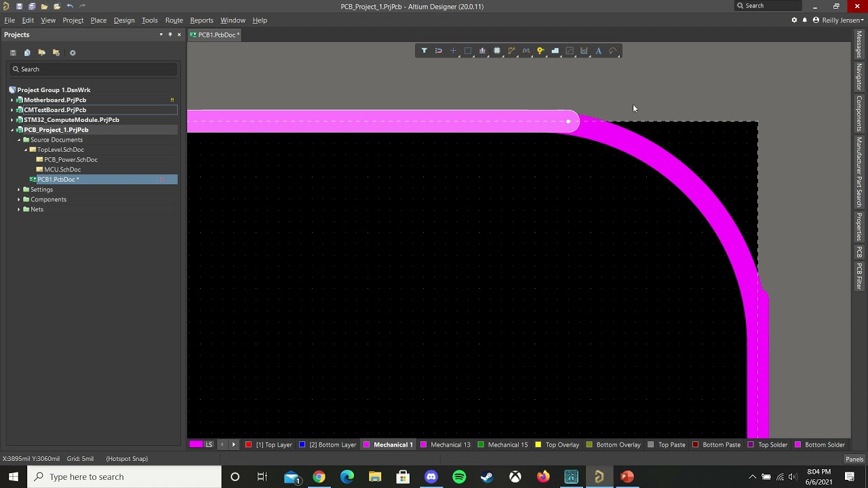Click the Projects panel Search field
The height and width of the screenshot is (488, 868).
click(94, 69)
